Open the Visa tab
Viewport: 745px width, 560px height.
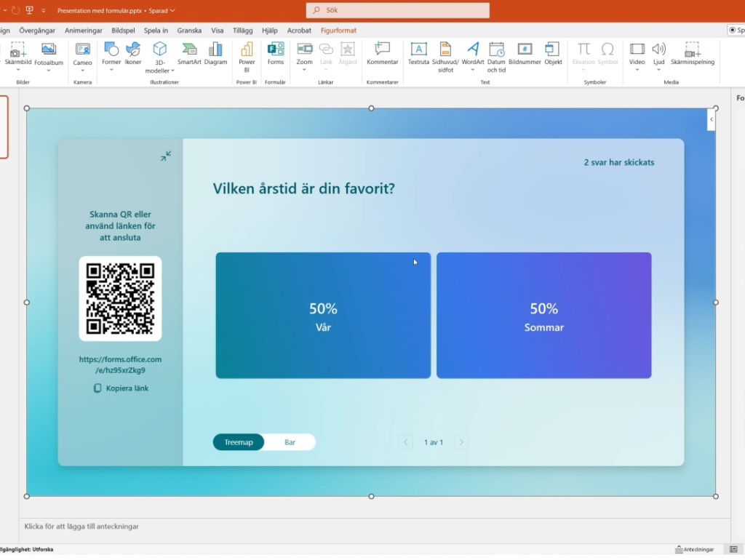click(x=217, y=31)
